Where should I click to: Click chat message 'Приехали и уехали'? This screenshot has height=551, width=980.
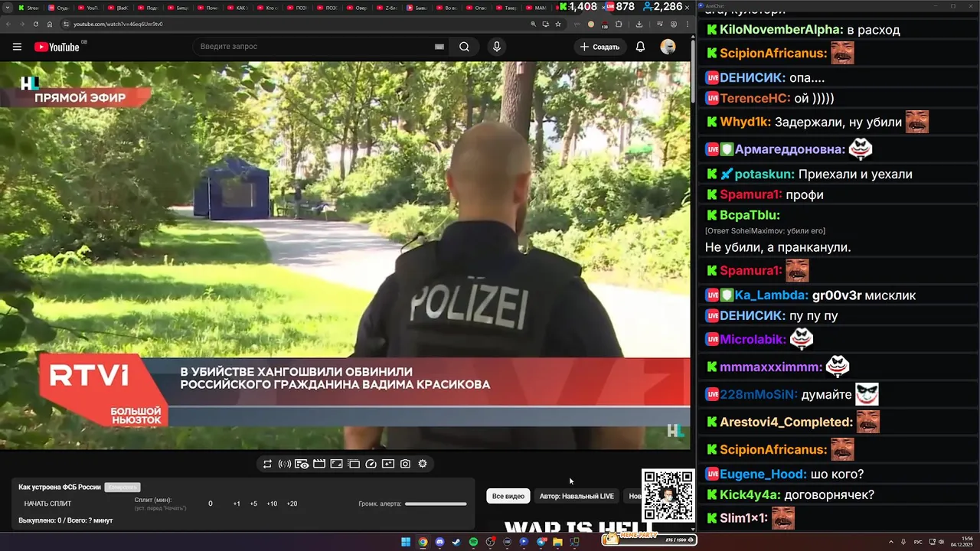pos(857,174)
